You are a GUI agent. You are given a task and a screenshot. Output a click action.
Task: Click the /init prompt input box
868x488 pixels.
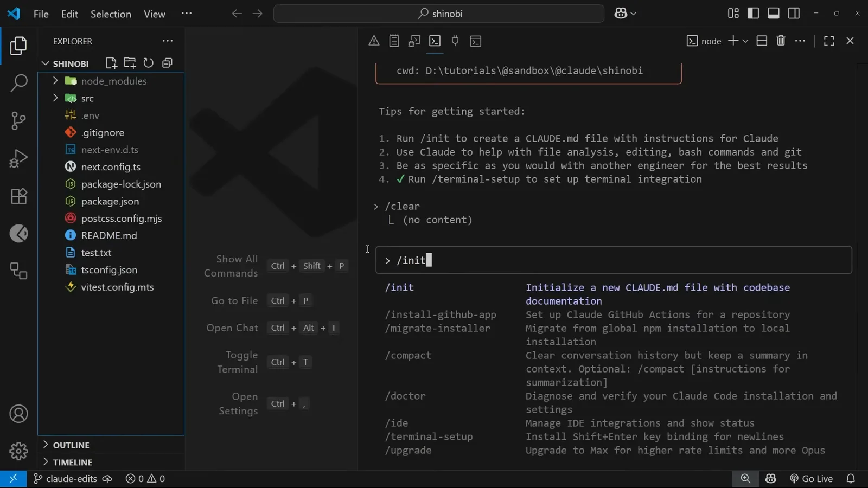(614, 260)
